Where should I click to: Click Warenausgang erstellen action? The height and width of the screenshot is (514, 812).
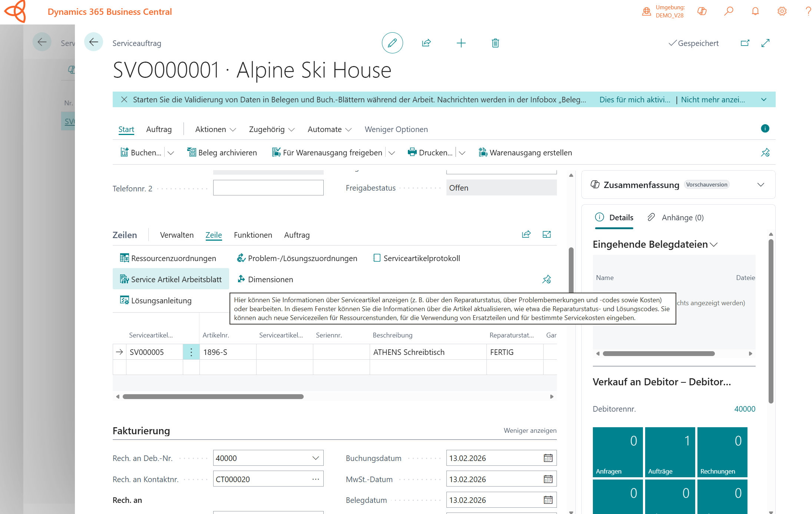[x=525, y=152]
